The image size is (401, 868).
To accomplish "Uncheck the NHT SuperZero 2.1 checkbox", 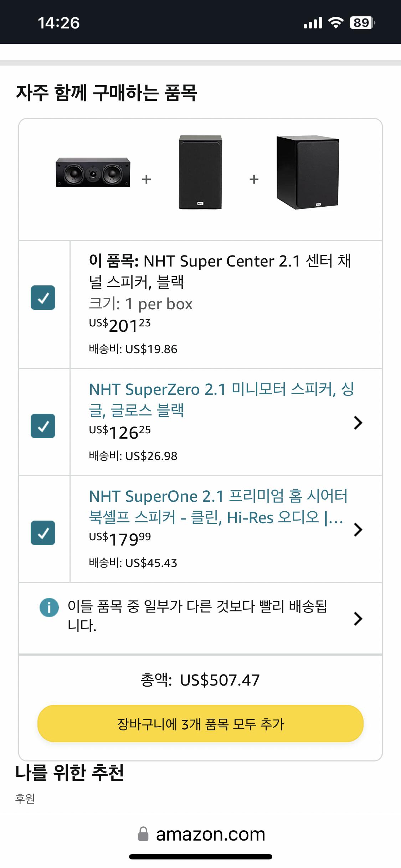I will pos(43,426).
